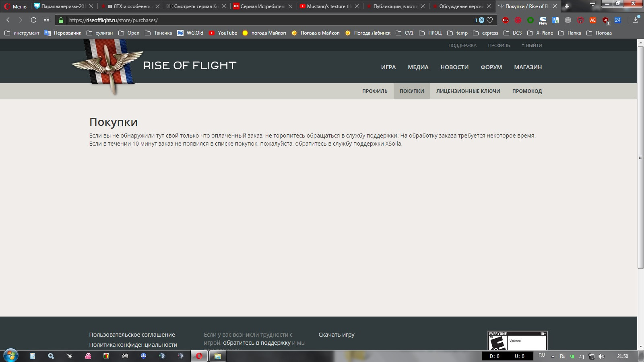644x362 pixels.
Task: Toggle the blocked-content shield badge in the address bar
Action: [481, 20]
